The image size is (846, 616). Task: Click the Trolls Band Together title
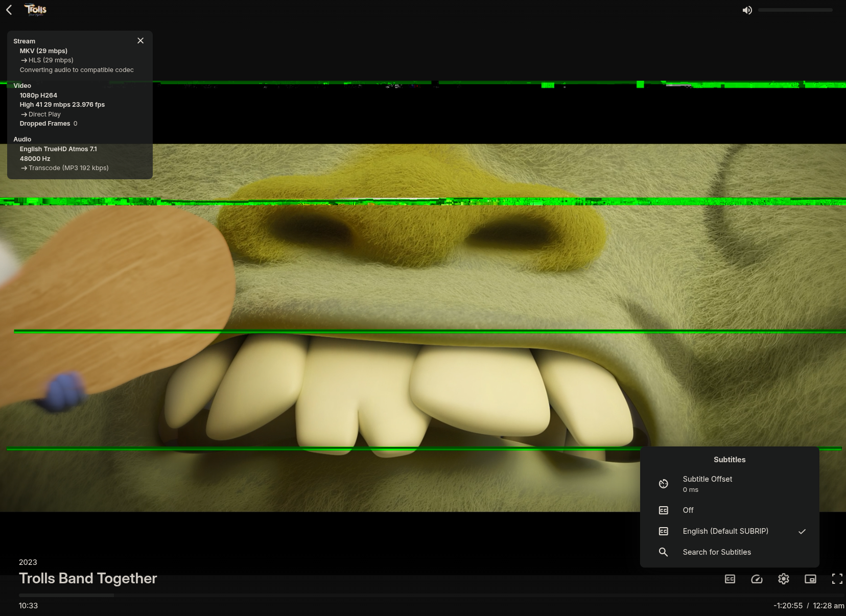88,578
